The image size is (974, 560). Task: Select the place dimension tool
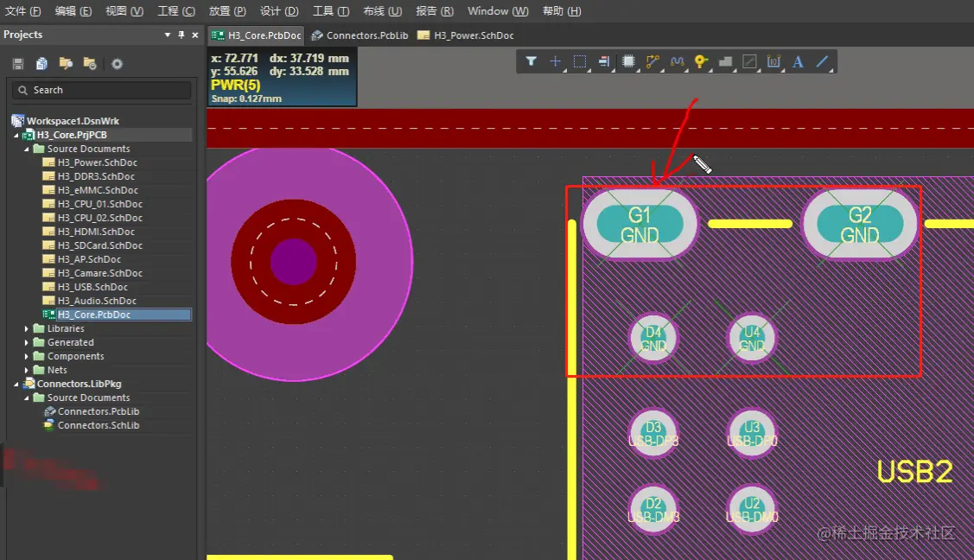773,61
